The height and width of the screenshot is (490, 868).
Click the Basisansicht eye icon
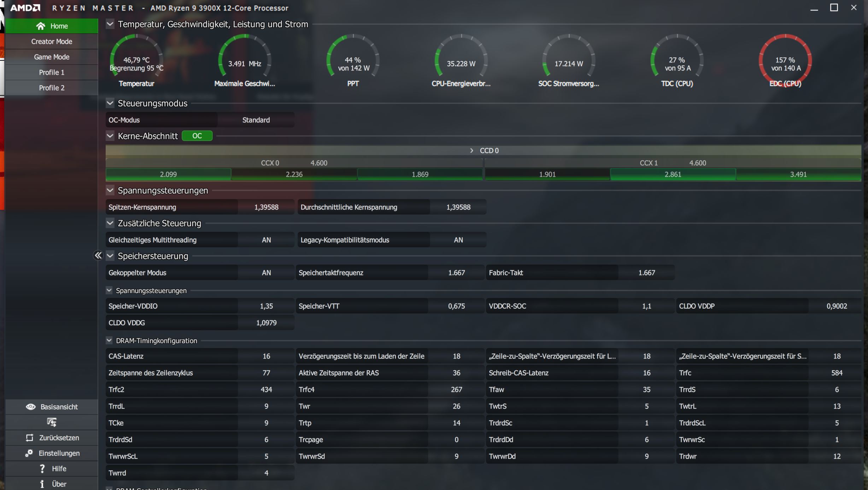click(x=31, y=407)
